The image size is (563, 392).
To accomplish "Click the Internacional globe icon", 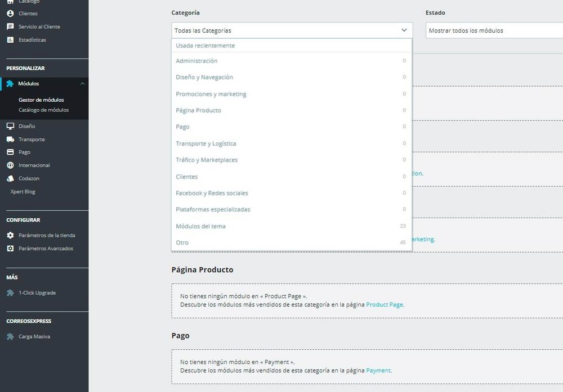I will point(10,165).
